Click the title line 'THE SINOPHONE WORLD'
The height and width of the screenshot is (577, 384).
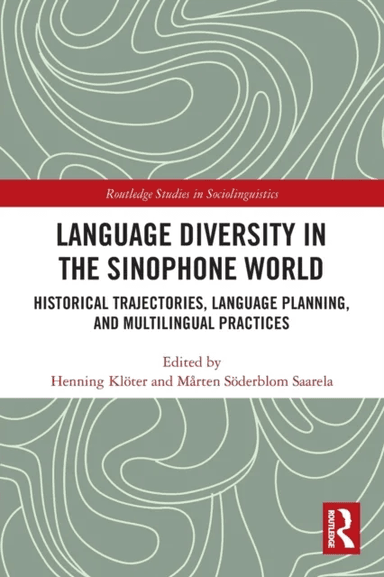tap(192, 268)
